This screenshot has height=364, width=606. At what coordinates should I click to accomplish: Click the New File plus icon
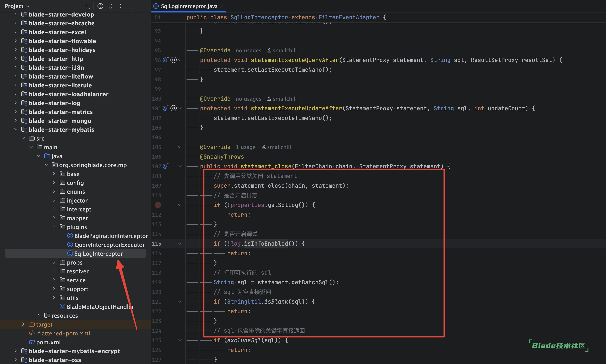[x=87, y=6]
